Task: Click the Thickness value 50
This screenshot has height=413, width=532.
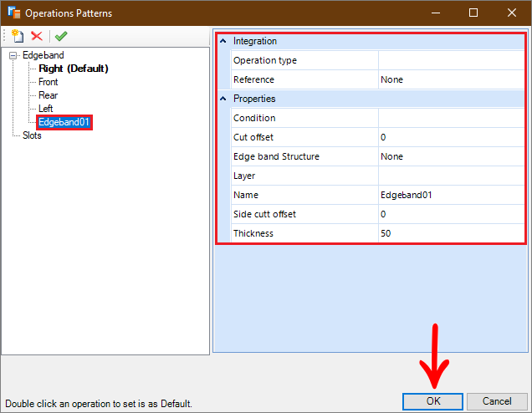Action: 451,233
